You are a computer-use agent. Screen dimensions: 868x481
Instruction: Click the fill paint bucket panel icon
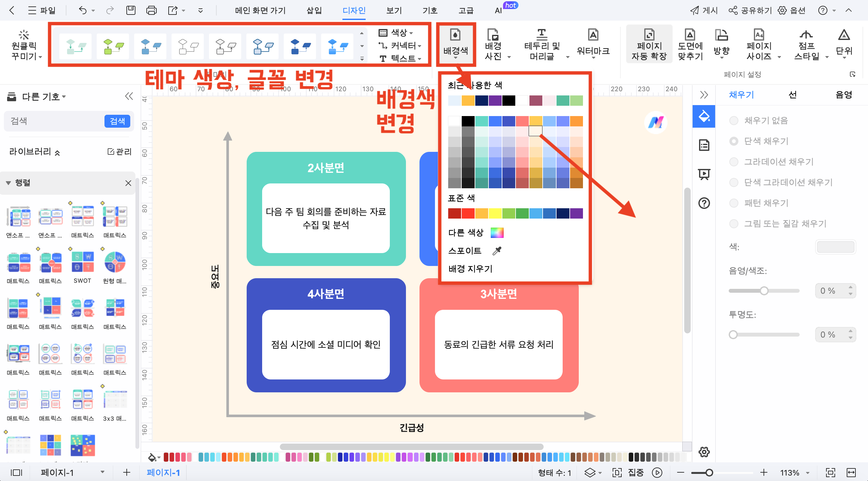704,116
